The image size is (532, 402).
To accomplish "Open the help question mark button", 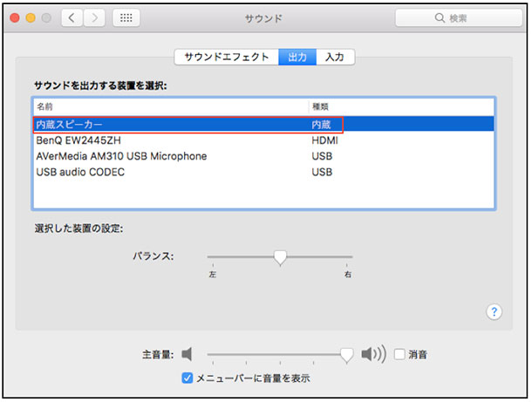I will click(494, 312).
